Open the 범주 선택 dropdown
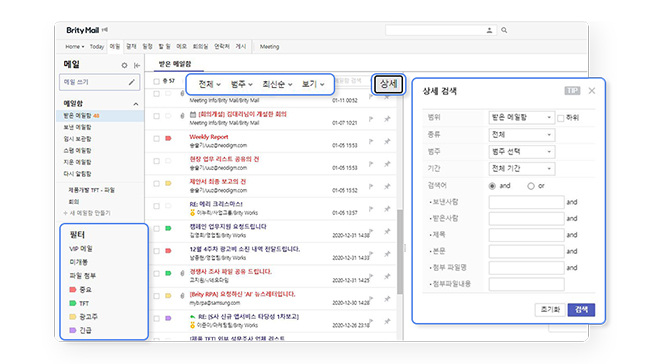The height and width of the screenshot is (364, 646). tap(522, 152)
